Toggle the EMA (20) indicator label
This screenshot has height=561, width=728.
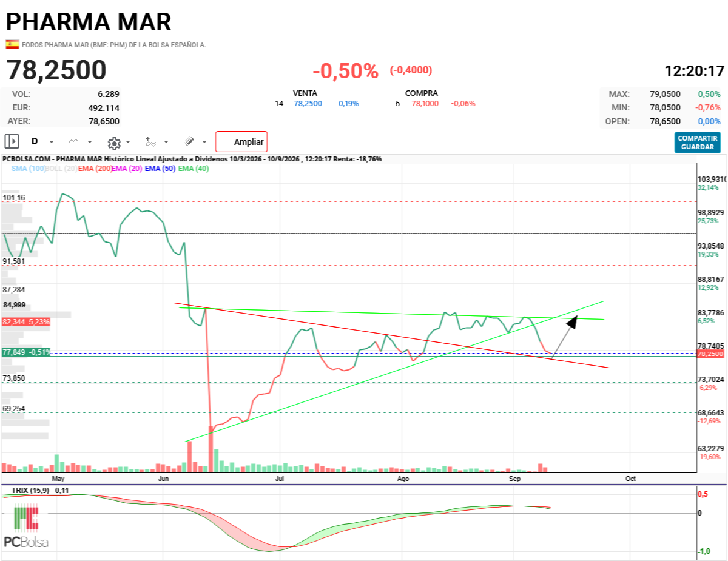(x=127, y=169)
